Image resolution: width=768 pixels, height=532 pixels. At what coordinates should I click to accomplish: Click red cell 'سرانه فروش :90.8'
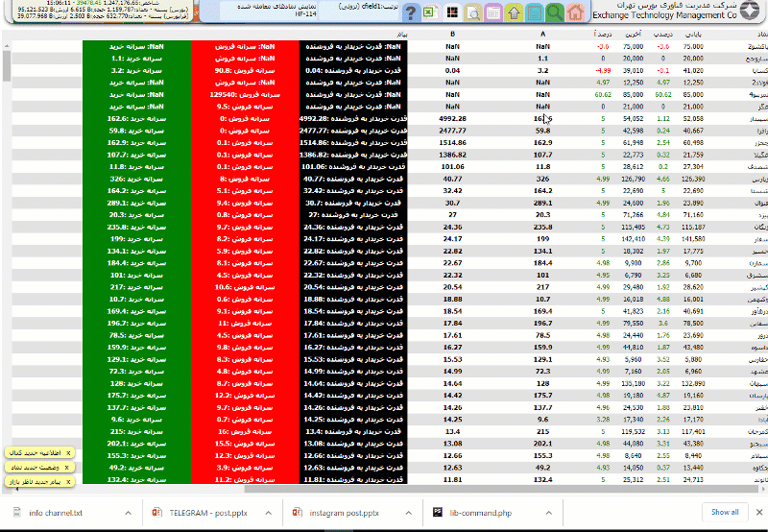click(245, 70)
